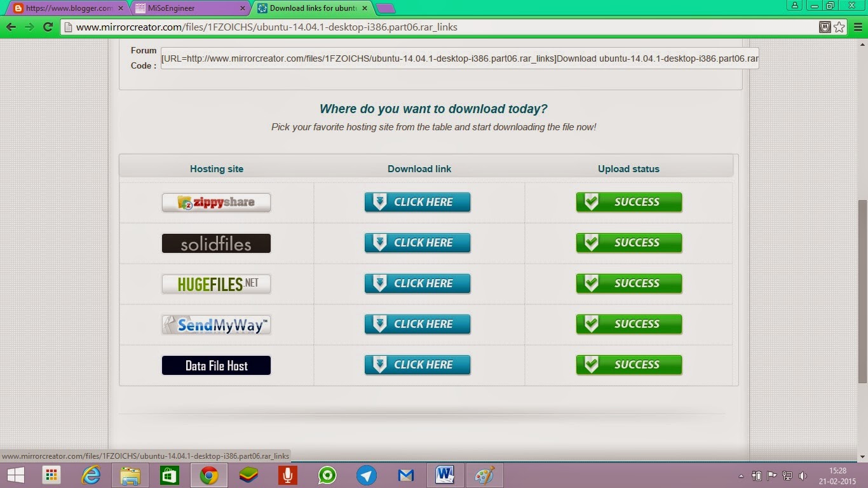Click the Data File Host logo
The image size is (868, 488).
pos(216,365)
